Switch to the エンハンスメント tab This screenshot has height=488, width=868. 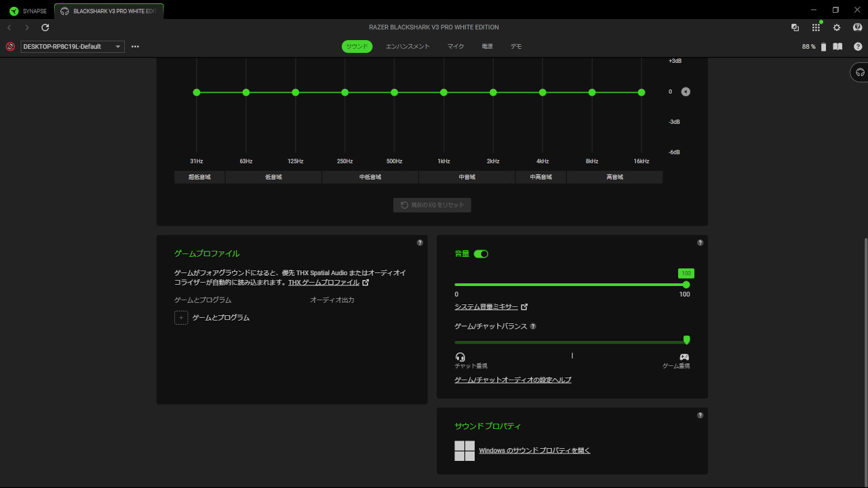(x=408, y=47)
